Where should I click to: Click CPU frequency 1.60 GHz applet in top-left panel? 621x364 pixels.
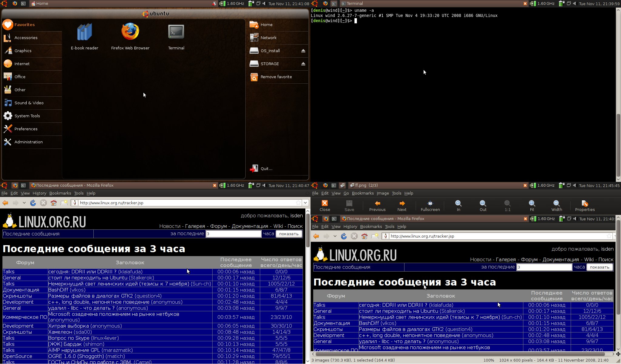pos(232,4)
